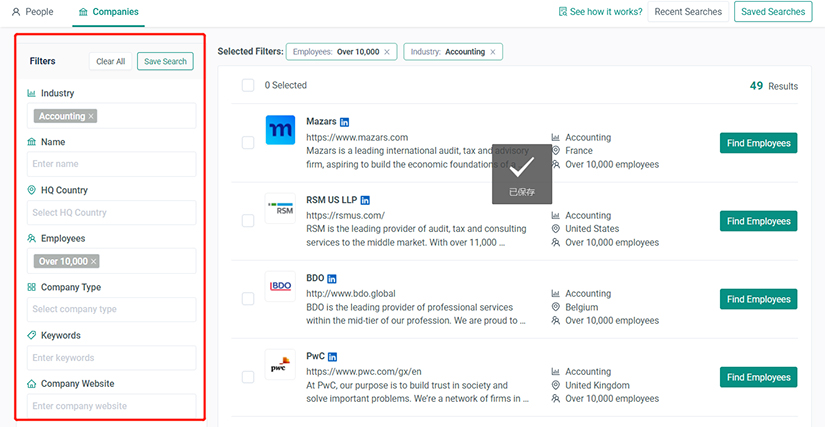The height and width of the screenshot is (427, 825).
Task: Remove Employees chip from Selected Filters
Action: 388,51
